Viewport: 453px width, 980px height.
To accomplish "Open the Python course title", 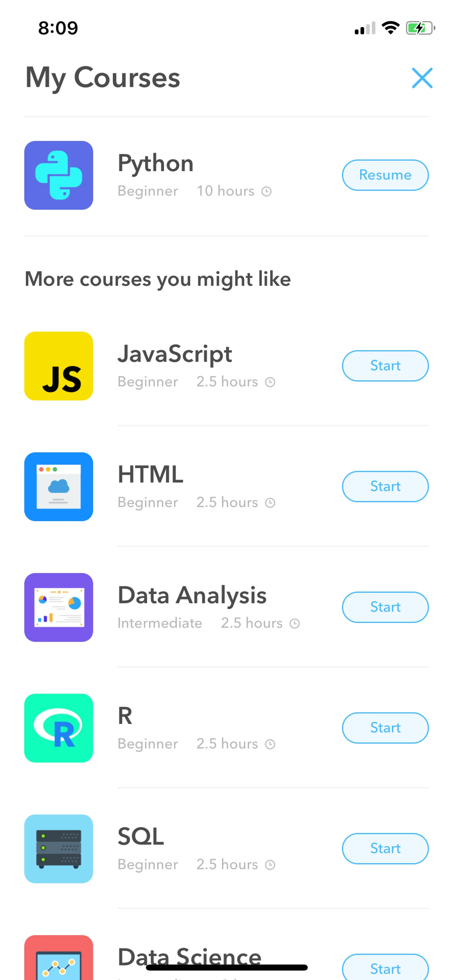I will [x=155, y=163].
